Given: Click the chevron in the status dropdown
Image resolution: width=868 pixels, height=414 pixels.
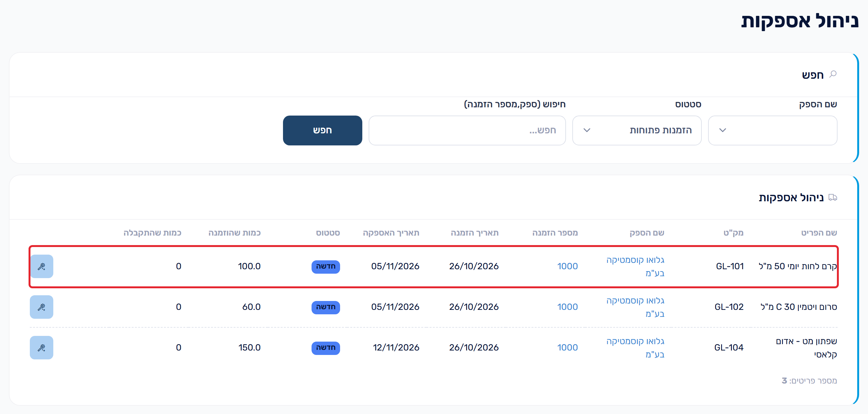Looking at the screenshot, I should [x=587, y=130].
